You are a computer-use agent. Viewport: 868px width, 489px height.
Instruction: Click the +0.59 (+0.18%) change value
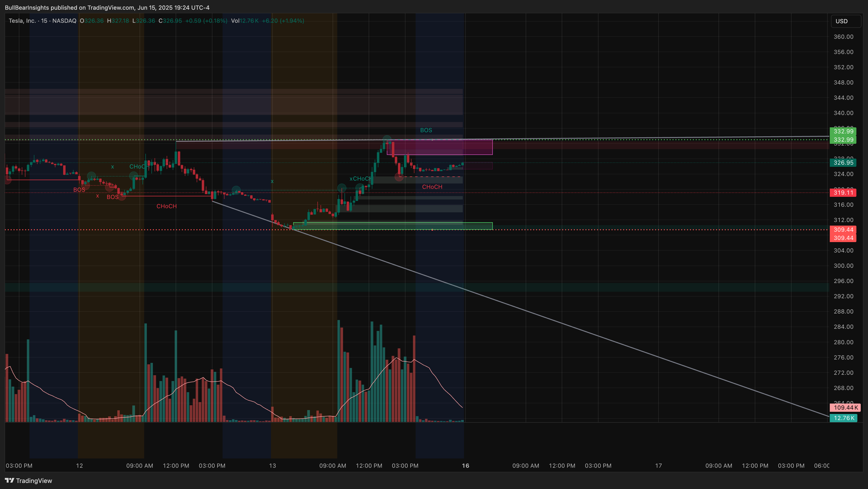tap(206, 21)
